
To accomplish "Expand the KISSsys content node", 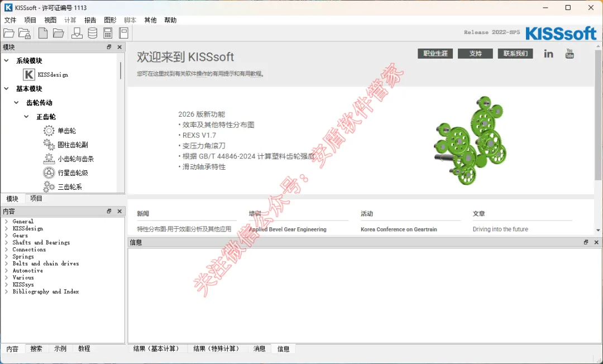I will 6,284.
